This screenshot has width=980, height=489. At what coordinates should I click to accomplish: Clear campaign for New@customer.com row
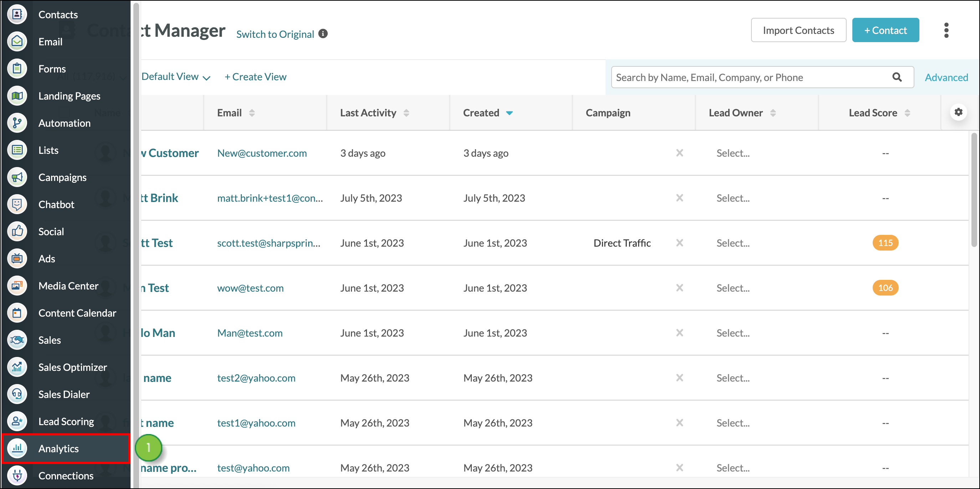[679, 153]
